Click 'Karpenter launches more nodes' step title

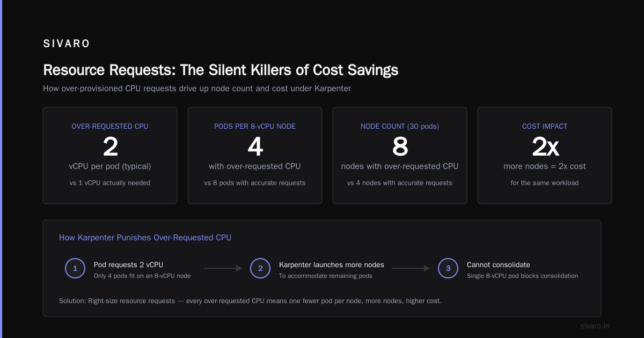(332, 264)
